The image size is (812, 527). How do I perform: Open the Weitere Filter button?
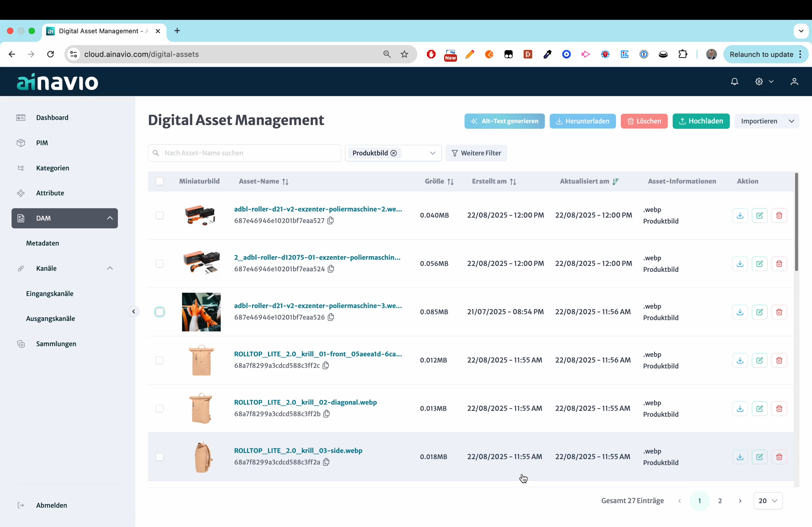(x=476, y=153)
